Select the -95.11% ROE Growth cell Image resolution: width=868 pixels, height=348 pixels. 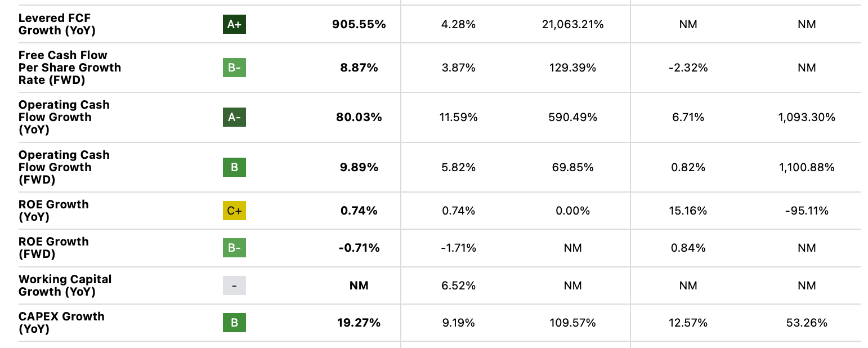click(x=807, y=211)
